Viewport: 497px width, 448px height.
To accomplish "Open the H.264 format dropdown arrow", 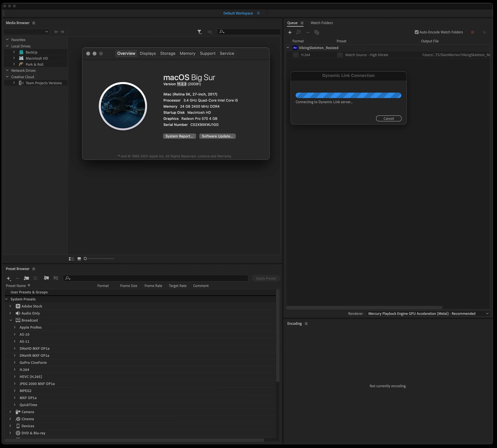I will point(296,55).
